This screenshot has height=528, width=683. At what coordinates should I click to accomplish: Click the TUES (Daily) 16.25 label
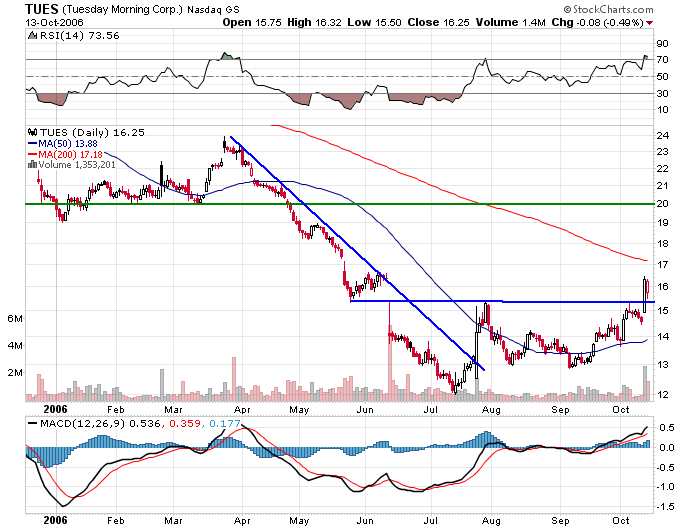(x=92, y=132)
